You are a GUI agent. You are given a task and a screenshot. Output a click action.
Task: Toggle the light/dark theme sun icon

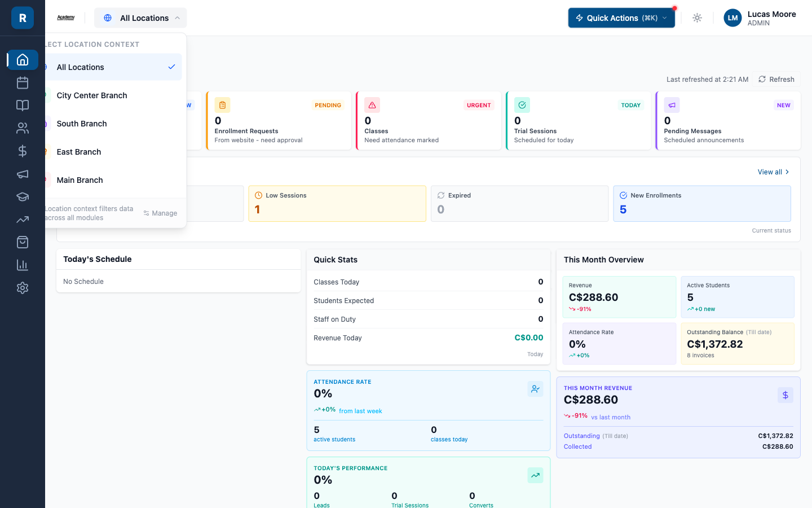[697, 18]
